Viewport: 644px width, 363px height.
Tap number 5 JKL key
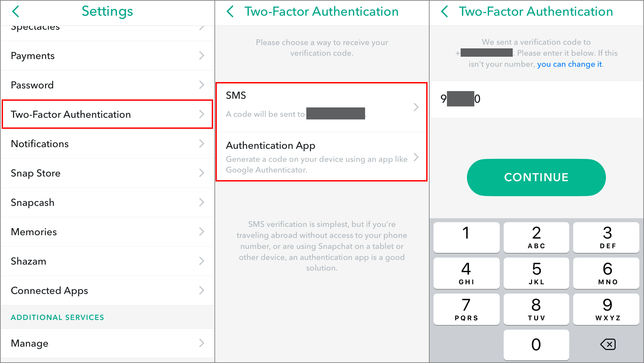coord(536,273)
